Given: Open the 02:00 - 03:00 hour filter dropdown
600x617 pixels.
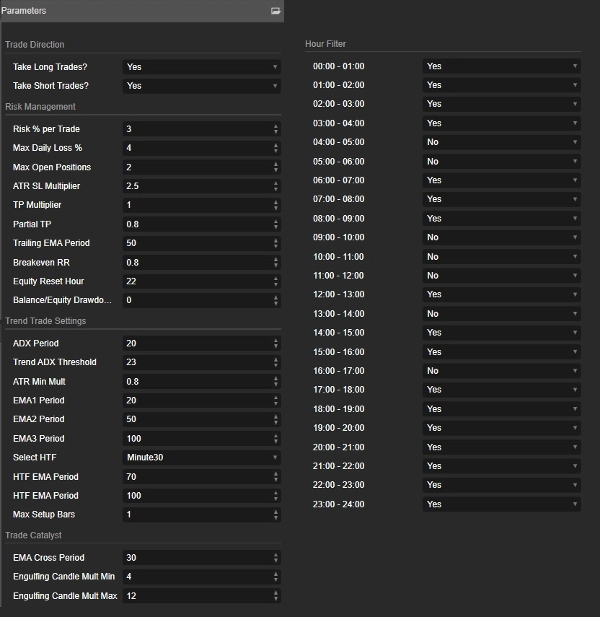Looking at the screenshot, I should [502, 104].
